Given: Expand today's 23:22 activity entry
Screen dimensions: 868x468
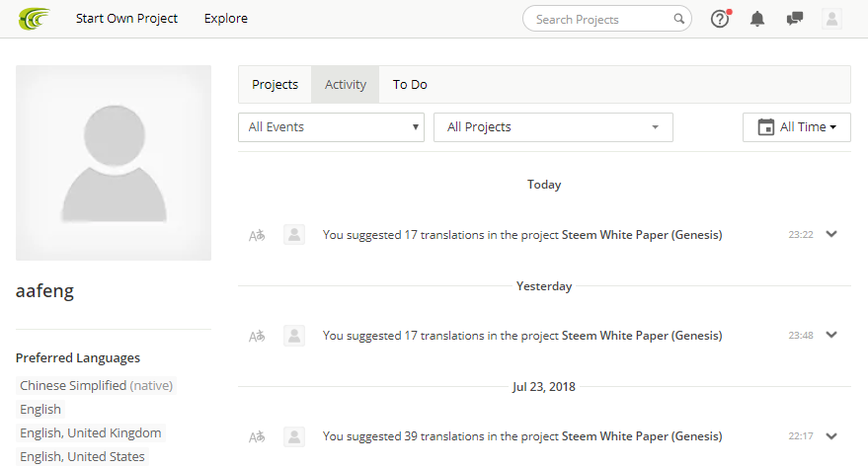Looking at the screenshot, I should 831,234.
